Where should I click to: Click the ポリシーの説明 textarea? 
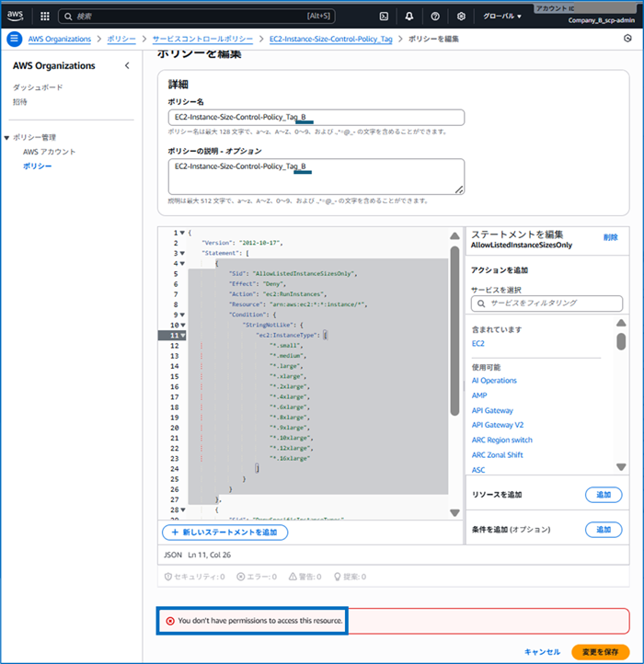pyautogui.click(x=316, y=177)
